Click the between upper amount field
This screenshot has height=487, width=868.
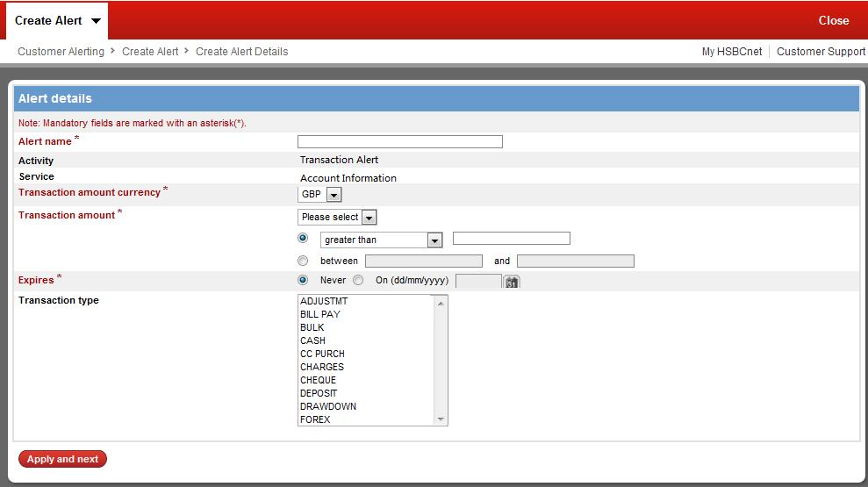[576, 261]
